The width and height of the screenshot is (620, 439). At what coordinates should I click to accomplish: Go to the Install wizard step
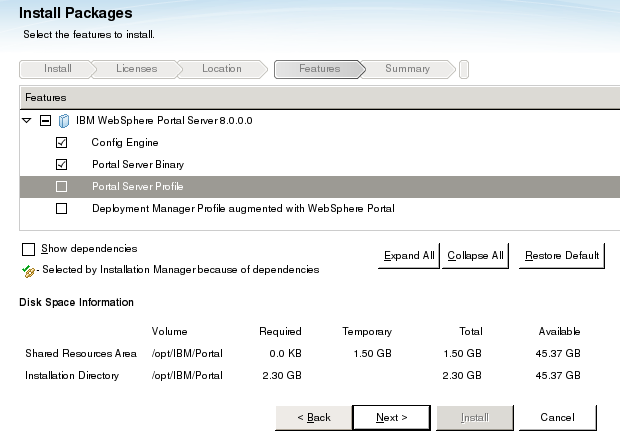pyautogui.click(x=57, y=69)
